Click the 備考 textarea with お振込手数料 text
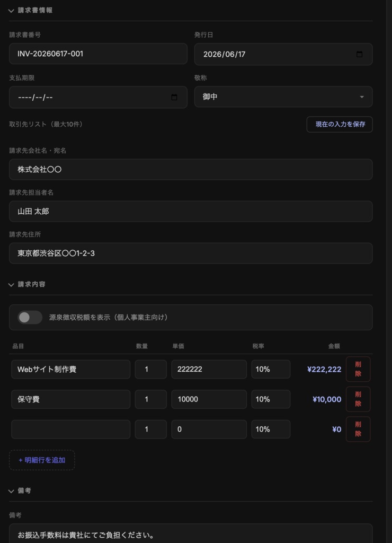 (x=191, y=533)
